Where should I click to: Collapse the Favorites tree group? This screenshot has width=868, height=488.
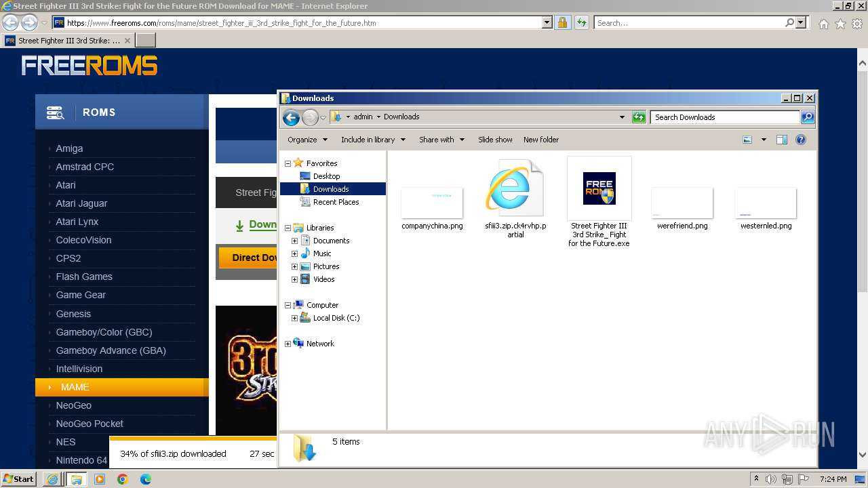(x=288, y=163)
